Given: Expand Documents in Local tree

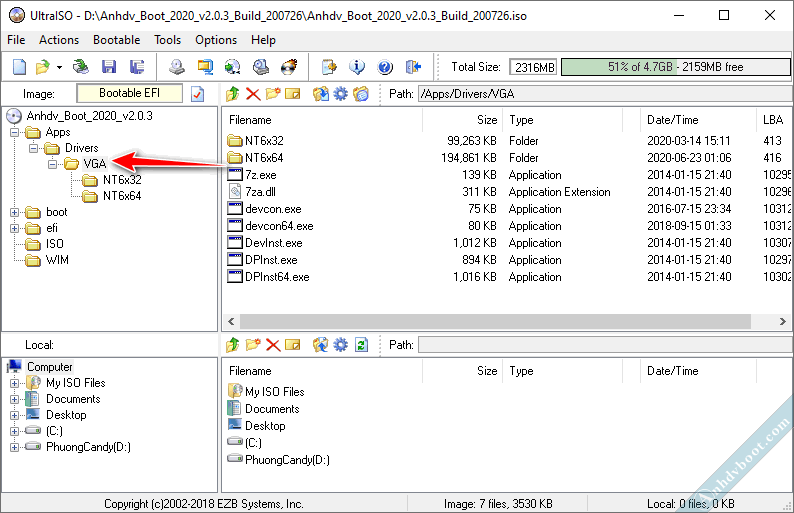Looking at the screenshot, I should coord(14,400).
